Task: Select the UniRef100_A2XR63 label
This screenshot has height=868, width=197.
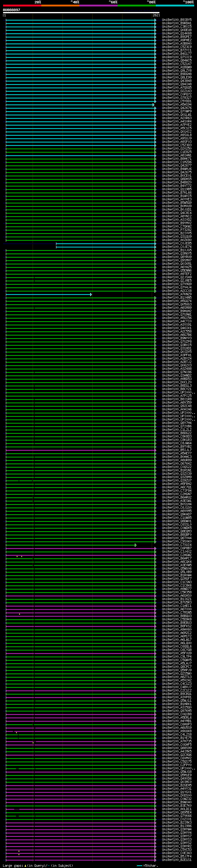Action: click(176, 118)
